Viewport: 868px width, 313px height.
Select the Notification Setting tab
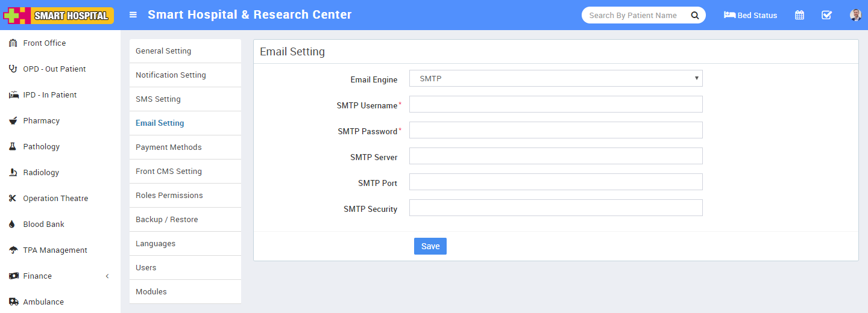point(171,75)
